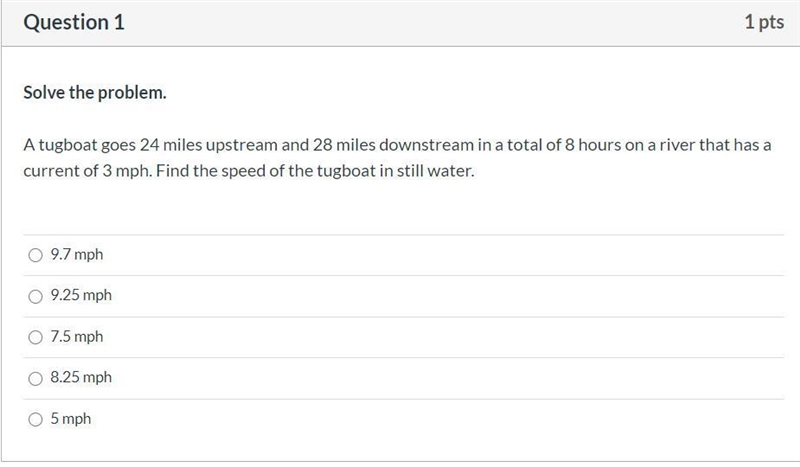This screenshot has width=800, height=467.
Task: Click 'current of 3 mph' in the second line
Action: click(x=87, y=171)
